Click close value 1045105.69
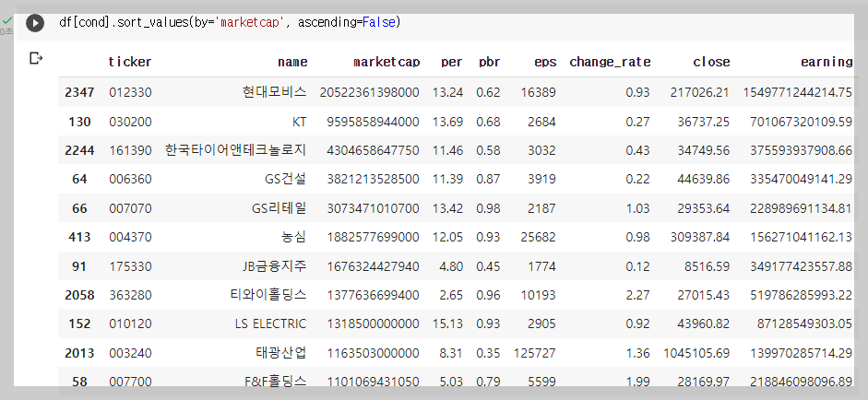 coord(696,353)
